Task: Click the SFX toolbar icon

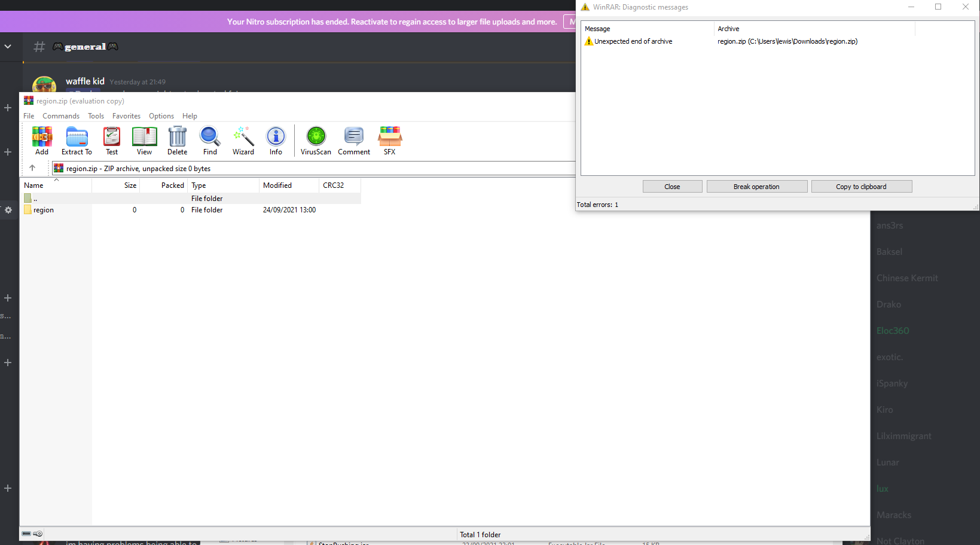Action: pos(390,141)
